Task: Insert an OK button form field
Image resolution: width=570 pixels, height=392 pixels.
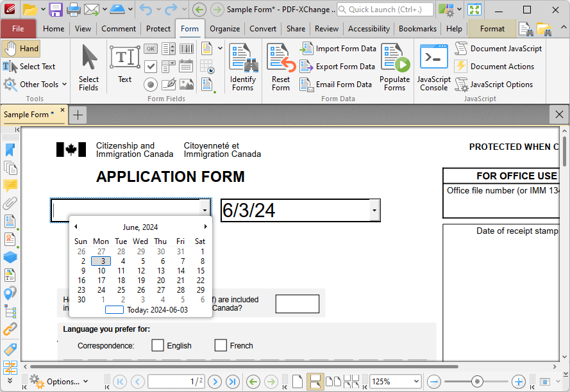Action: pyautogui.click(x=151, y=48)
